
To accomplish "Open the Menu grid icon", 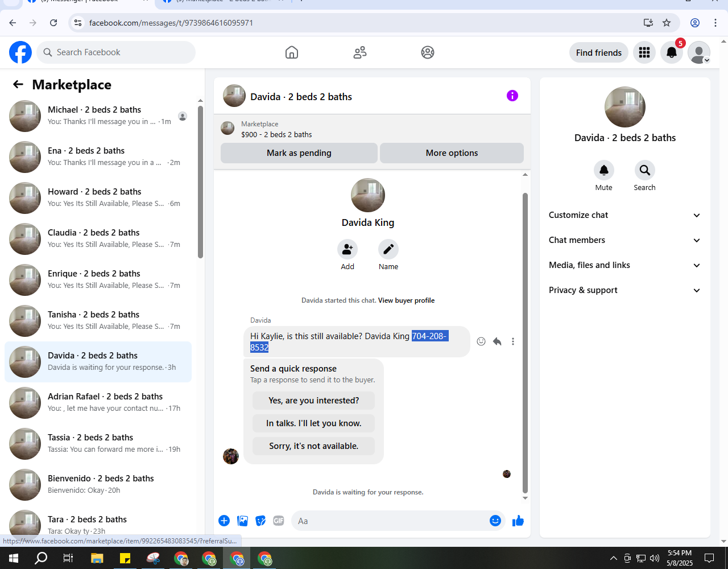I will tap(644, 52).
